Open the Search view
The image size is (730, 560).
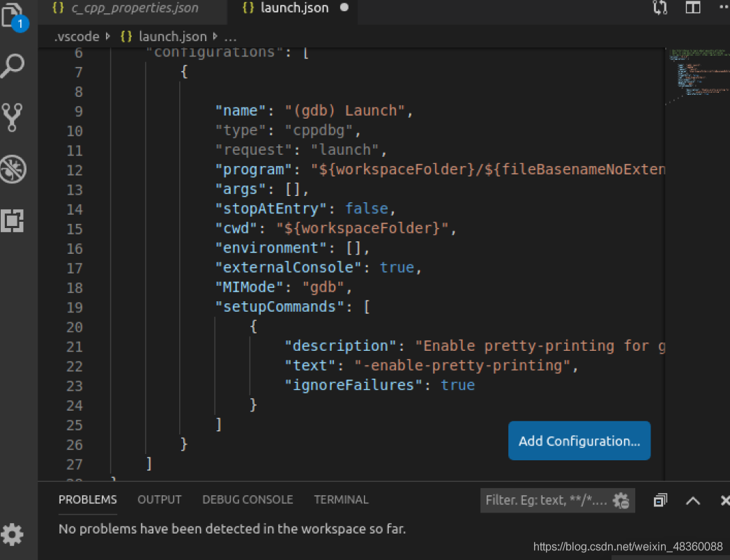pos(13,66)
